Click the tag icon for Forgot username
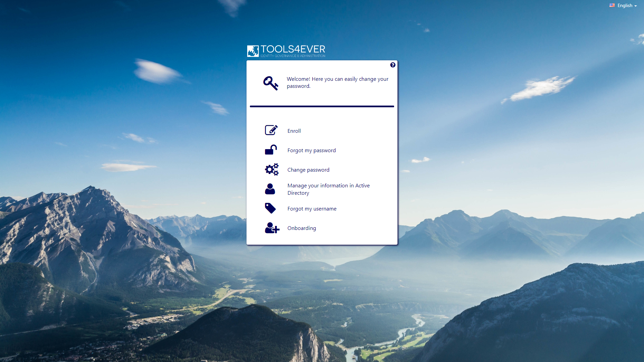This screenshot has height=362, width=644. pos(270,208)
